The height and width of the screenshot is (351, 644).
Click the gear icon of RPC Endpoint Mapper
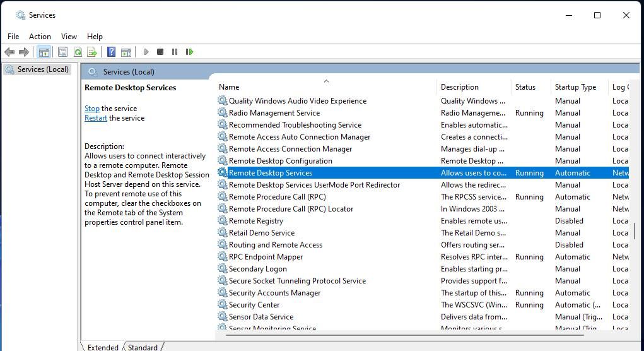coord(222,256)
